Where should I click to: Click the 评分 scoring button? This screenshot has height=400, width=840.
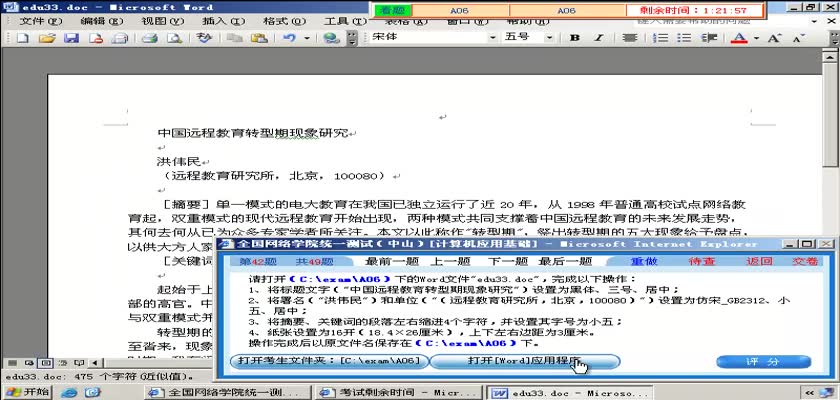pyautogui.click(x=763, y=362)
